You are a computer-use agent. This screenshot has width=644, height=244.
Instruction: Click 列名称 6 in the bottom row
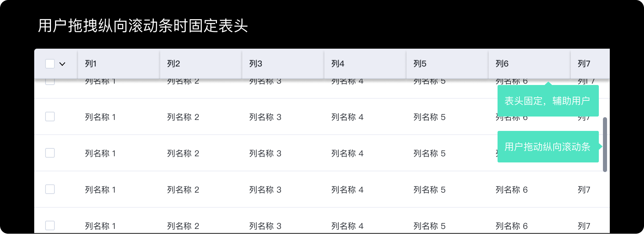512,226
